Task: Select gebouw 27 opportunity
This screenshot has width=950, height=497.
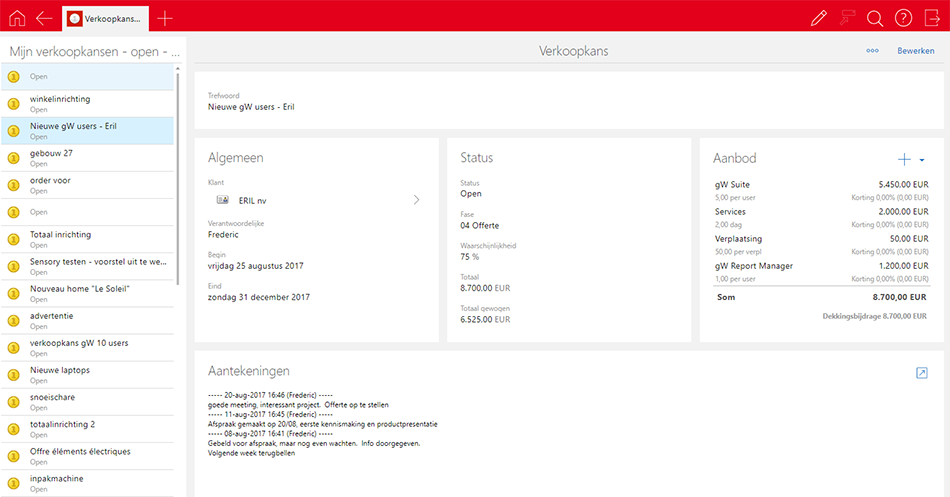Action: 88,158
